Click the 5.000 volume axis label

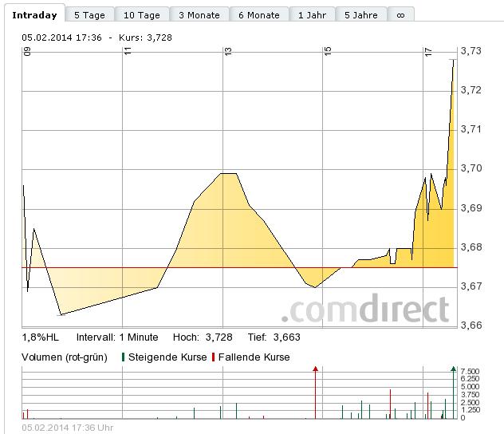[x=470, y=387]
